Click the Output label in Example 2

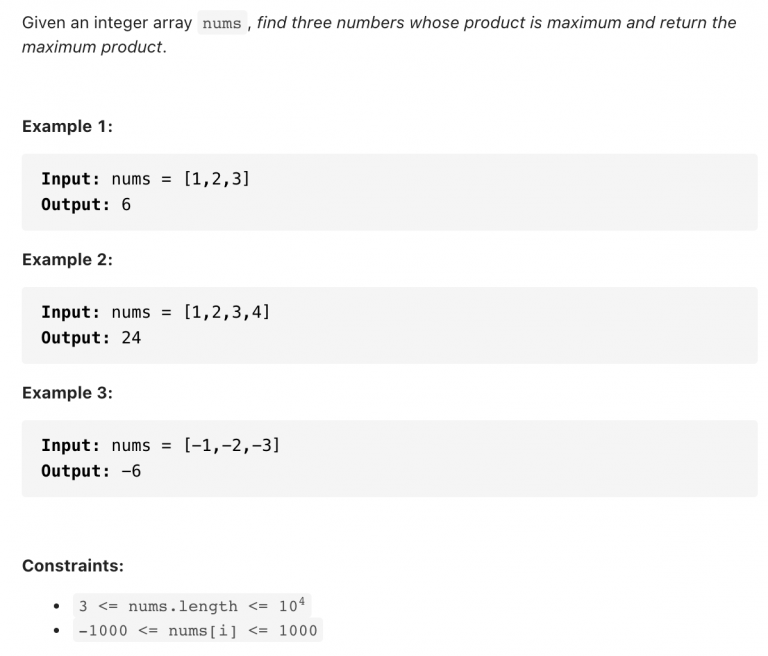pos(75,338)
